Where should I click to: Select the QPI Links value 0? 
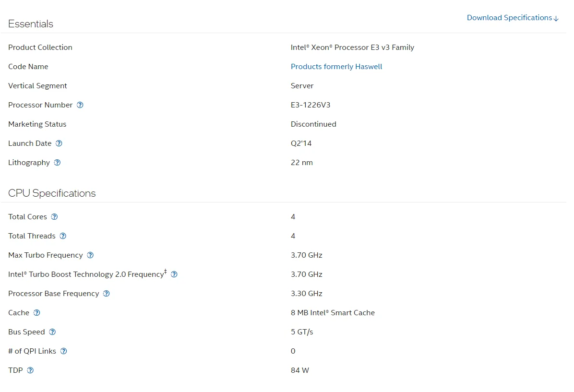coord(293,351)
